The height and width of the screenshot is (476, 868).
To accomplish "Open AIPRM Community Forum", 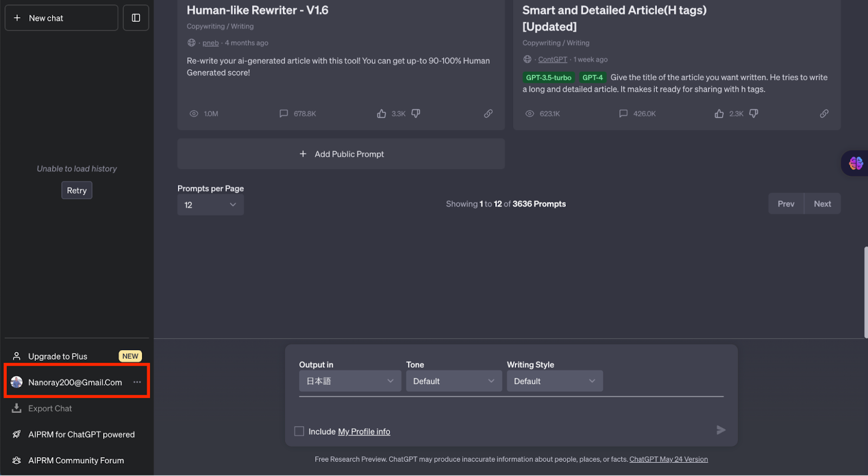I will point(76,461).
